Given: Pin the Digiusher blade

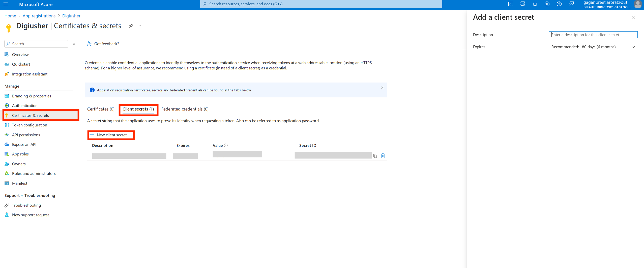Looking at the screenshot, I should (131, 26).
